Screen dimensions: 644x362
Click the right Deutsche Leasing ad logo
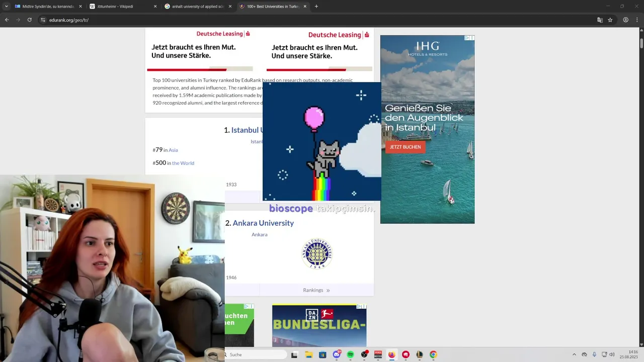coord(339,35)
